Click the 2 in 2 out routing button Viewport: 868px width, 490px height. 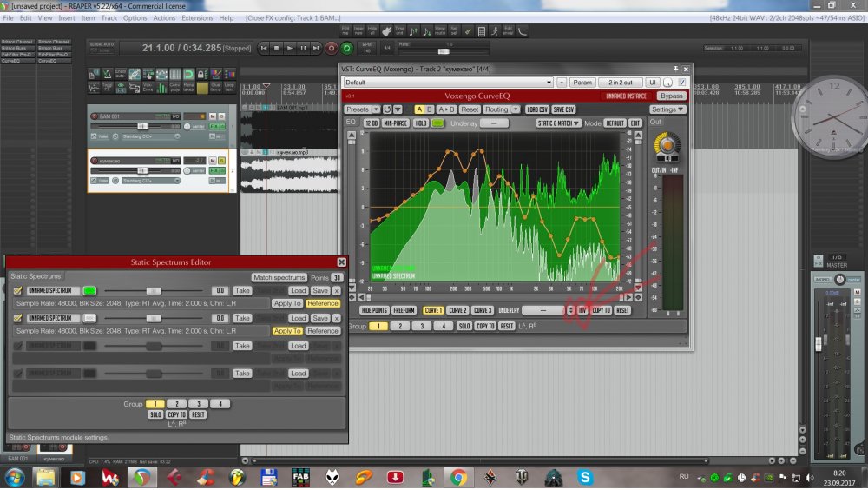coord(620,83)
